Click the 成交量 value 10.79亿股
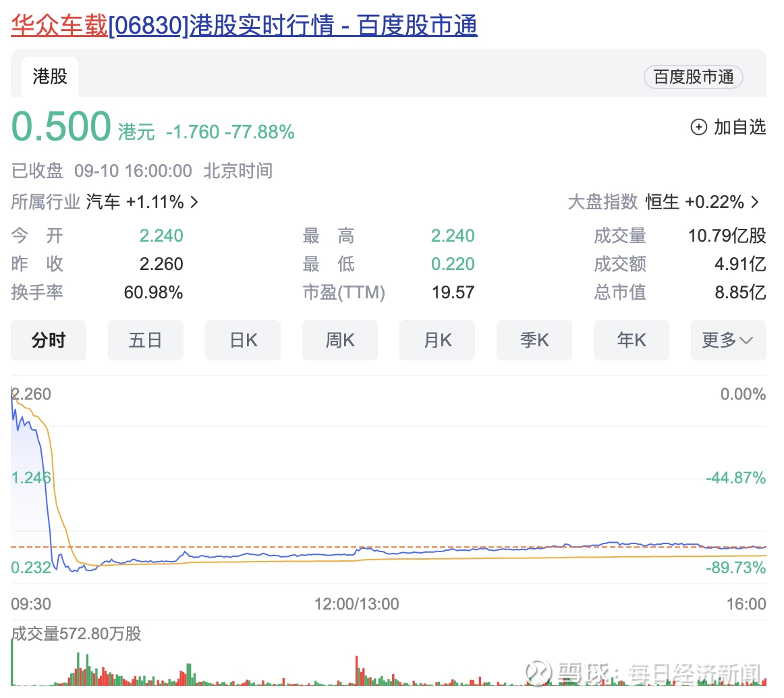Screen dimensions: 784x698 tap(727, 236)
